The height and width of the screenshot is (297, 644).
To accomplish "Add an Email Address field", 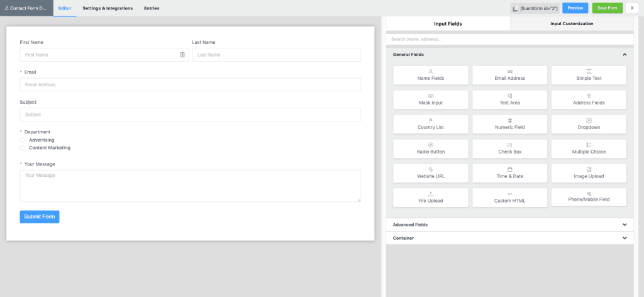I will click(509, 75).
